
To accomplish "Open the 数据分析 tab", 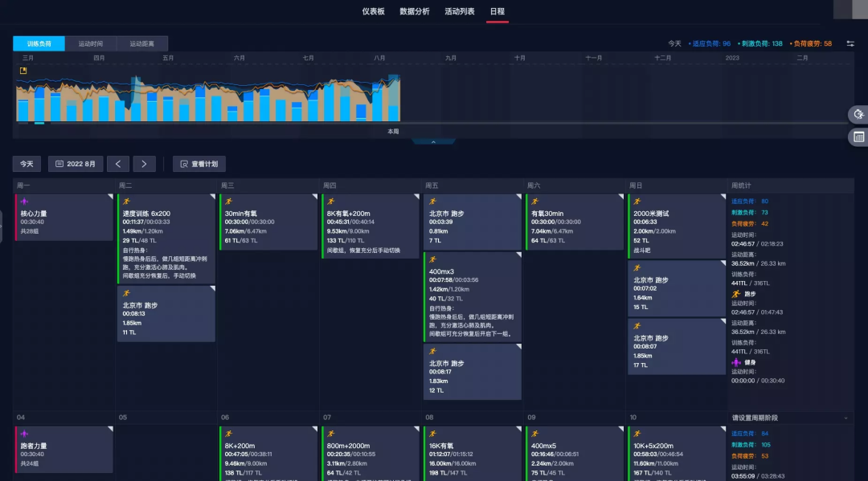I will (x=415, y=11).
